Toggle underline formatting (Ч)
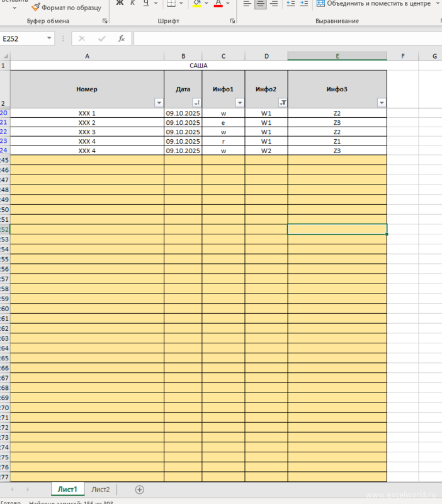 pos(146,4)
